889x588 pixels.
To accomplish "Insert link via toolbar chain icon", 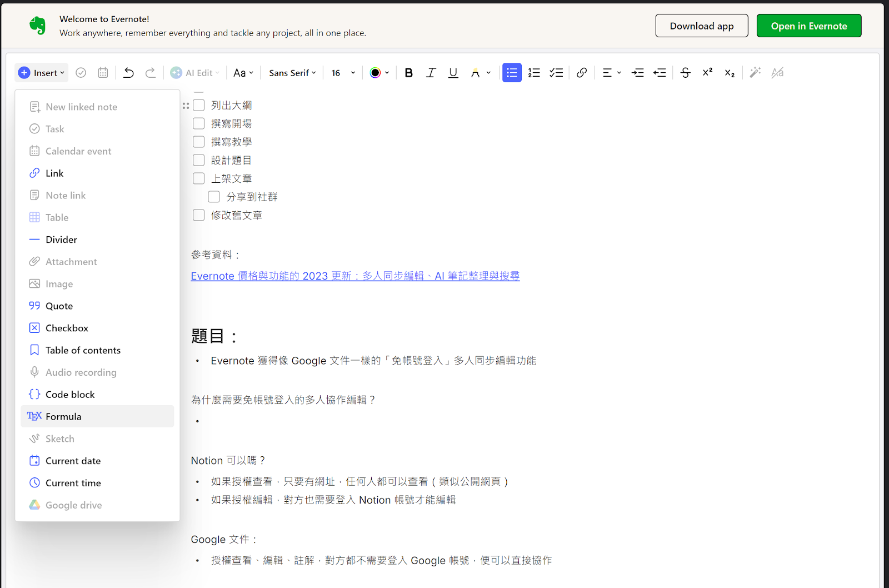I will [x=582, y=73].
